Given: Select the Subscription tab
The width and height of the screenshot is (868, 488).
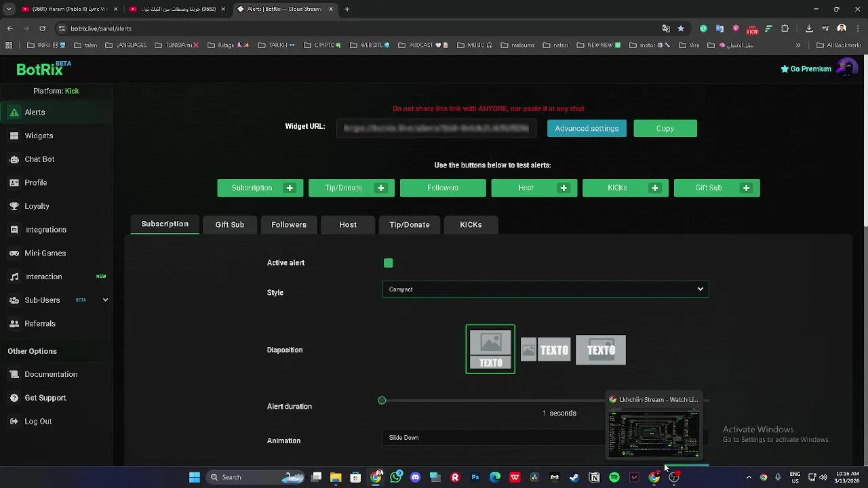Looking at the screenshot, I should [165, 224].
